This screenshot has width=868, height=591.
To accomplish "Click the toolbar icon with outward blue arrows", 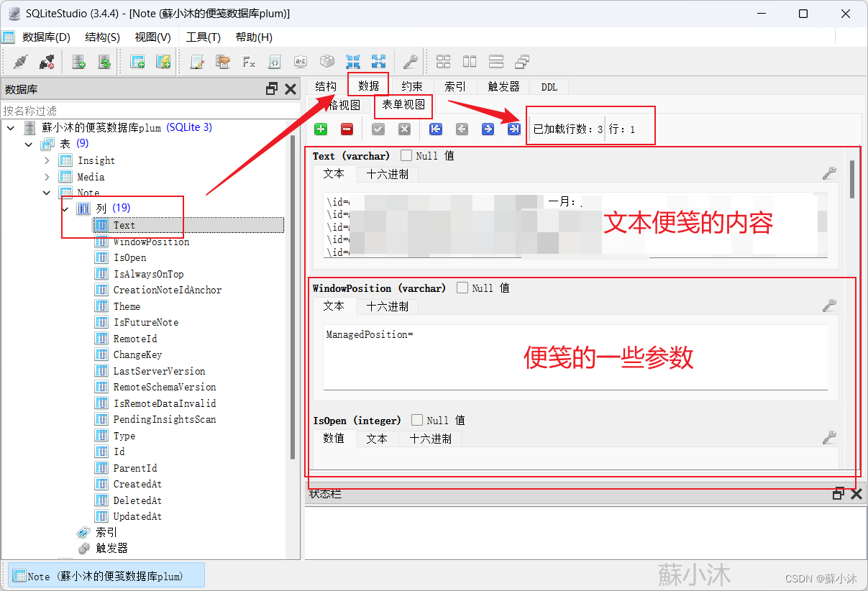I will point(379,62).
